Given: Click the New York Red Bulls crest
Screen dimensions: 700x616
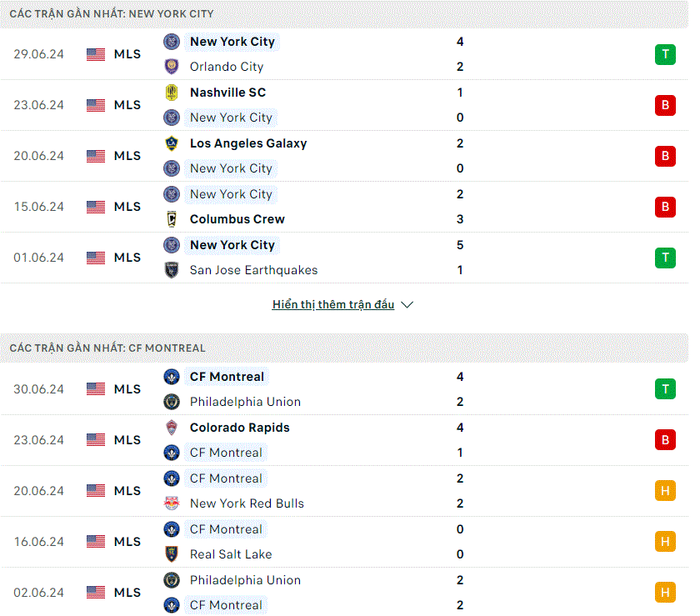Looking at the screenshot, I should pos(172,503).
